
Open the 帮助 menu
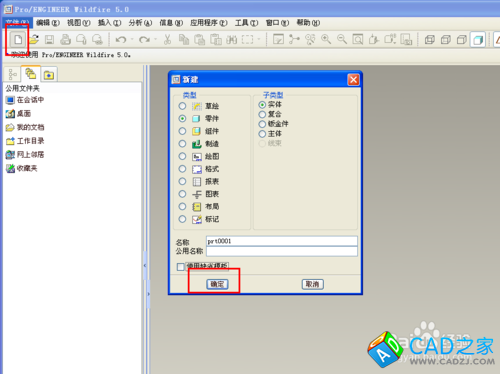[308, 23]
